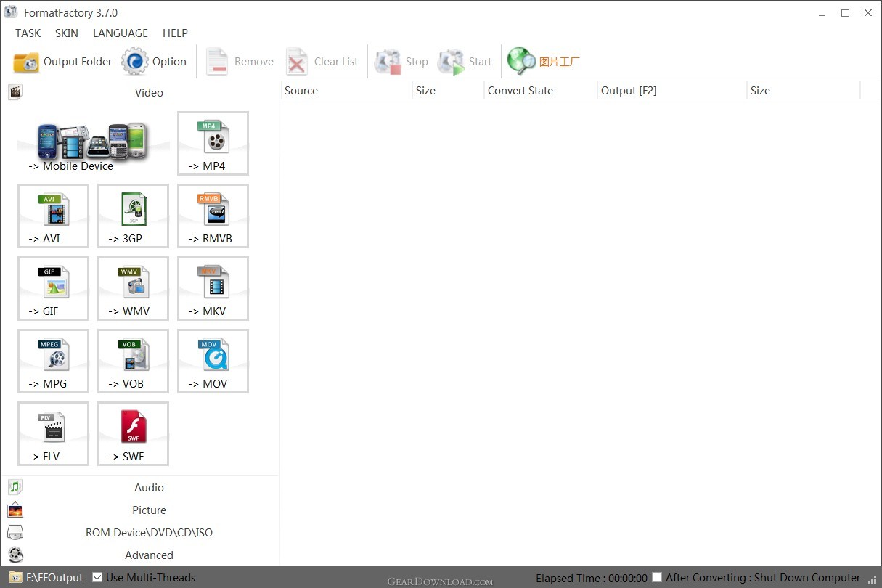Expand the ROM Device\DVD\CD\ISO section
The height and width of the screenshot is (588, 882).
pos(140,532)
